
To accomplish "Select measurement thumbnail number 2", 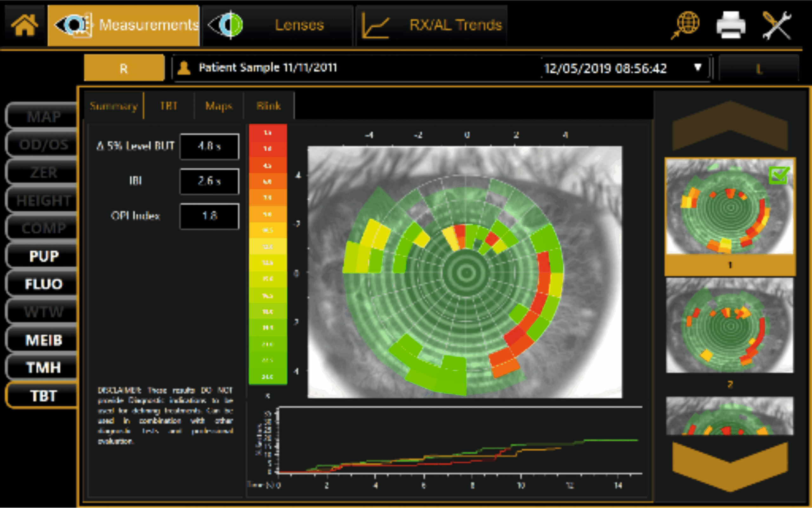I will [x=730, y=325].
